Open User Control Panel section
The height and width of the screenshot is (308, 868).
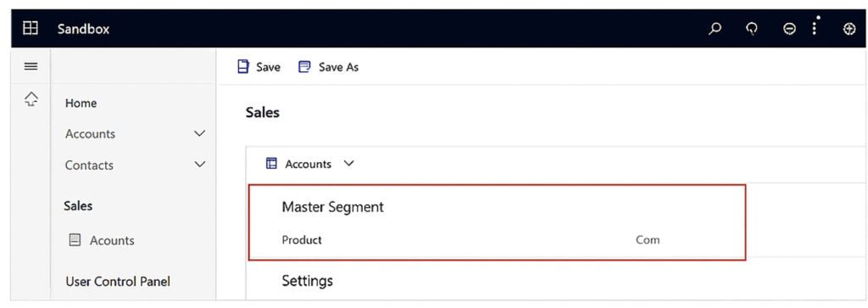[x=118, y=282]
